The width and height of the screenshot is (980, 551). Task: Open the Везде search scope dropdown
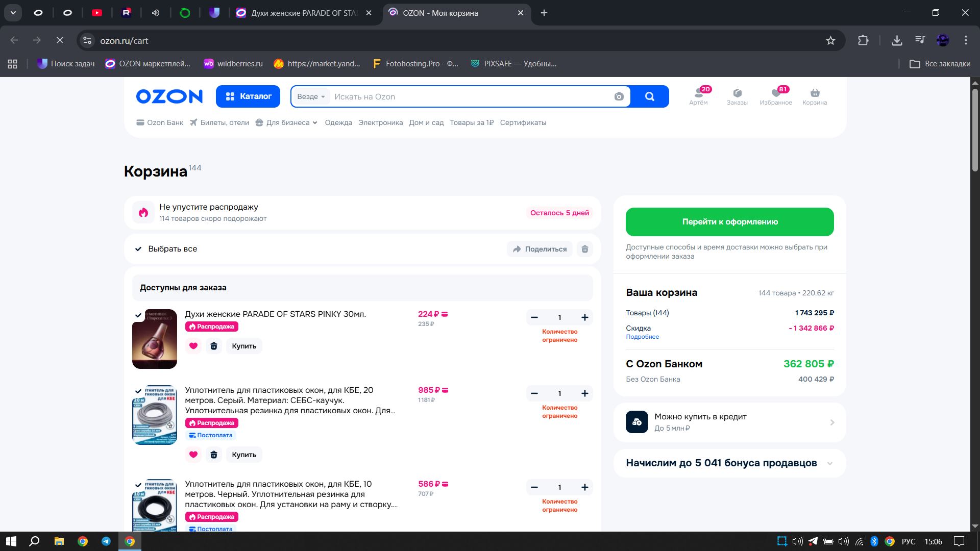click(311, 96)
